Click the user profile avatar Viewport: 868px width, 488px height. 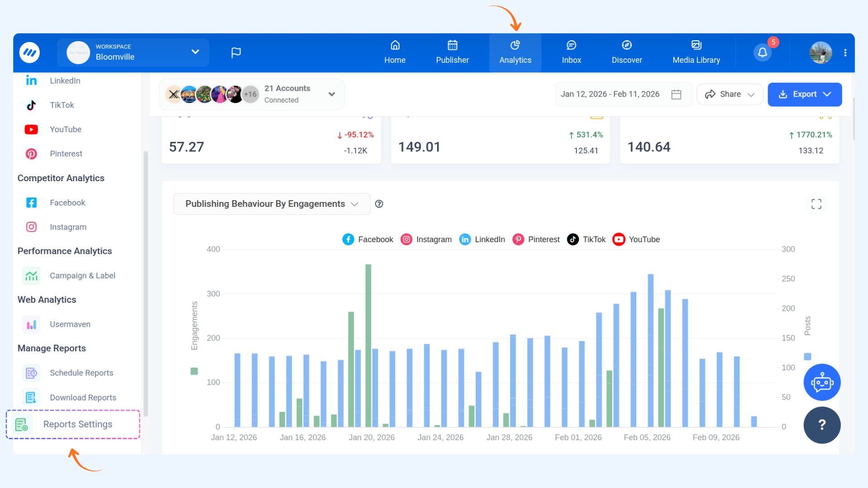click(820, 53)
